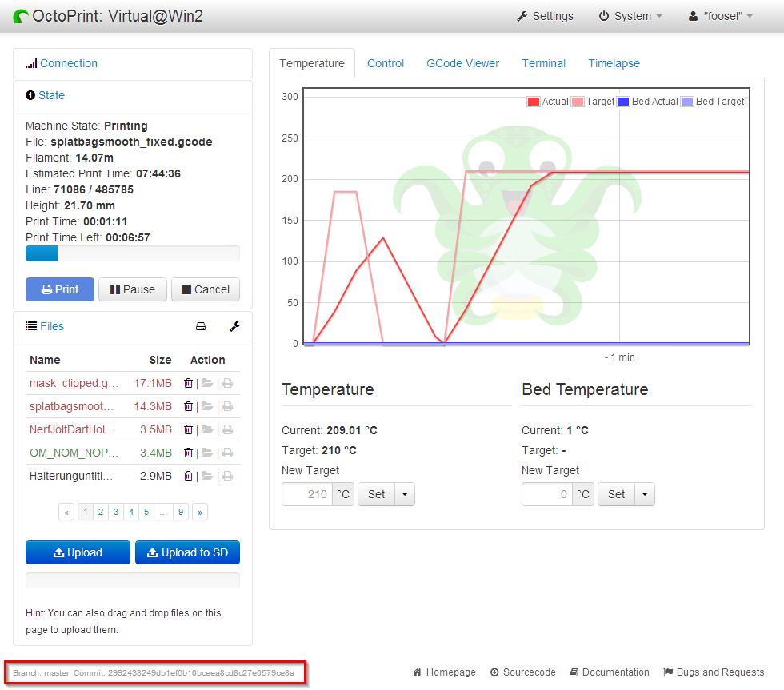Open Settings with the wrench icon
The height and width of the screenshot is (690, 784).
545,16
